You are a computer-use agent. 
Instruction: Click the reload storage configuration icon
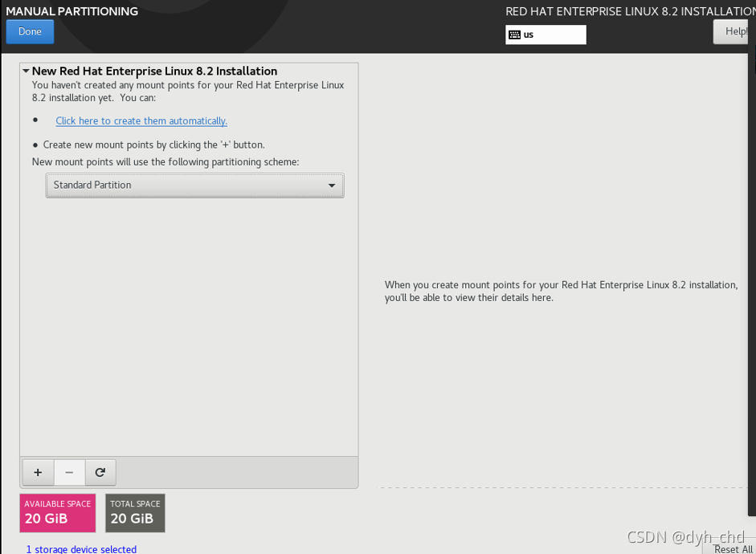point(100,473)
